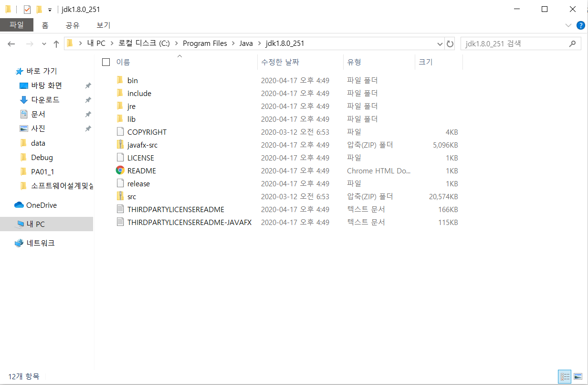588x385 pixels.
Task: Select the Debug folder in navigation pane
Action: (x=42, y=157)
